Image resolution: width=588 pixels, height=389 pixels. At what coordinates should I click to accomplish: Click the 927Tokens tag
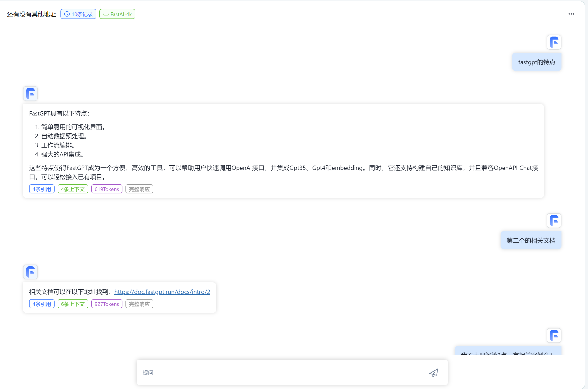[x=107, y=304]
